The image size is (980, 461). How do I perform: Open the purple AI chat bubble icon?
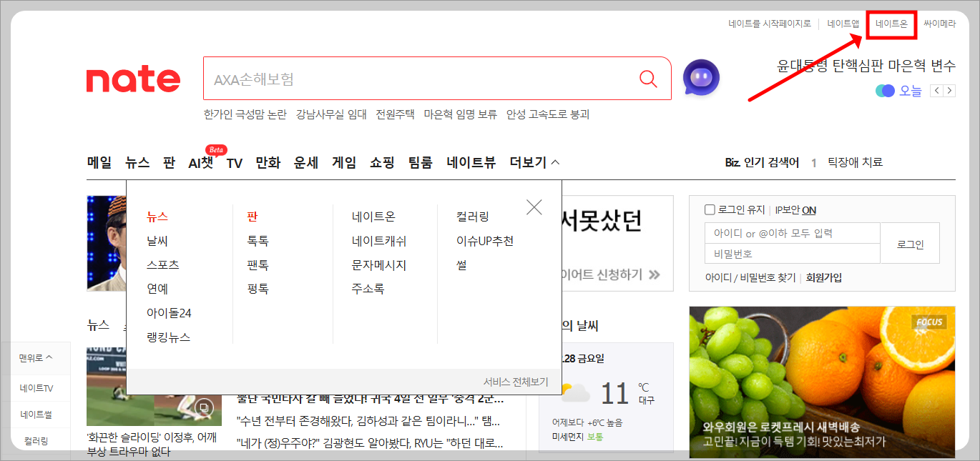[x=701, y=79]
